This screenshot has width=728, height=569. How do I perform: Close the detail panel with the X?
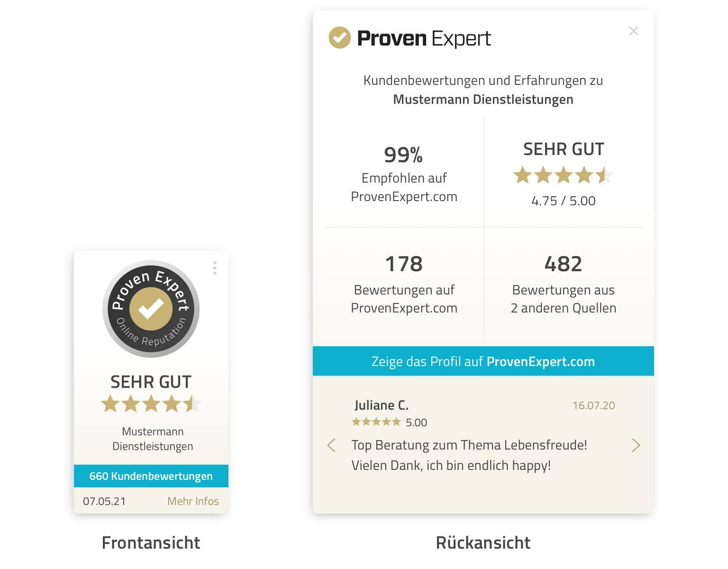633,31
